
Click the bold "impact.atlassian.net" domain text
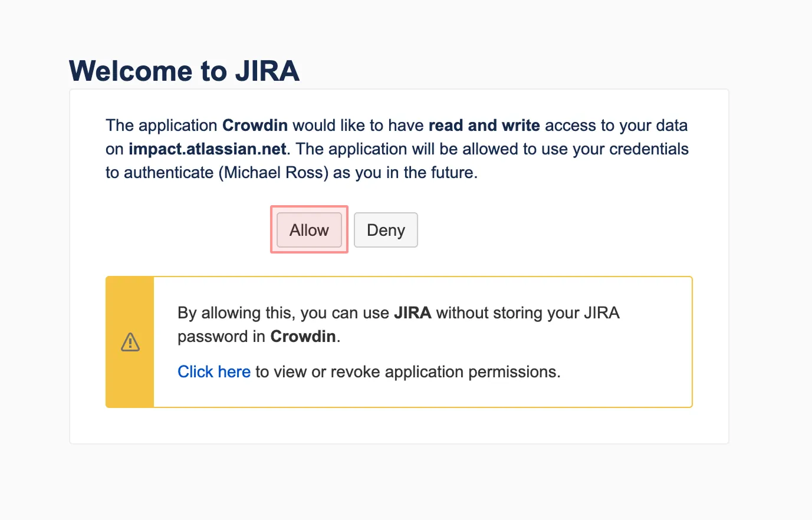[x=208, y=149]
